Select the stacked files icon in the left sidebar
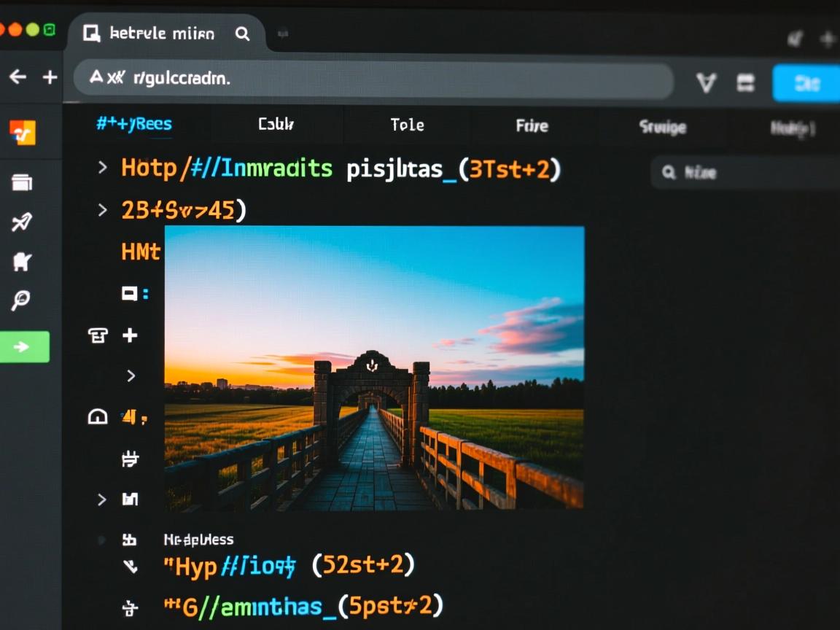The width and height of the screenshot is (840, 630). (x=22, y=183)
